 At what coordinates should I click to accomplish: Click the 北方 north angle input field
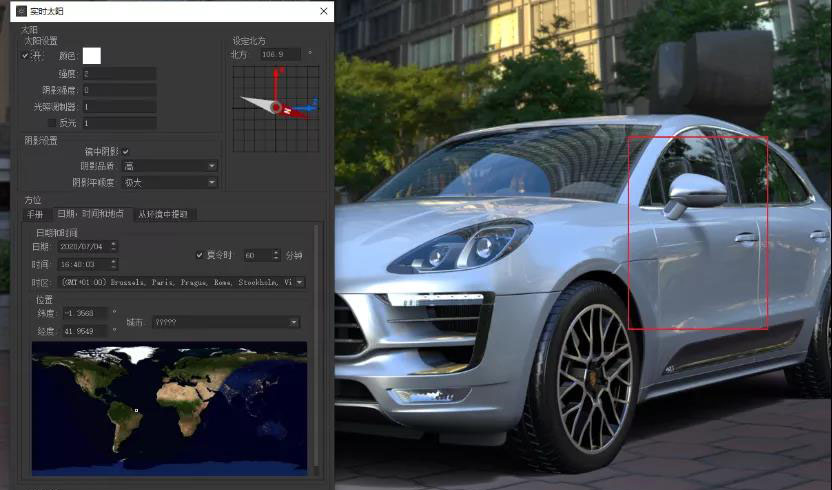280,54
